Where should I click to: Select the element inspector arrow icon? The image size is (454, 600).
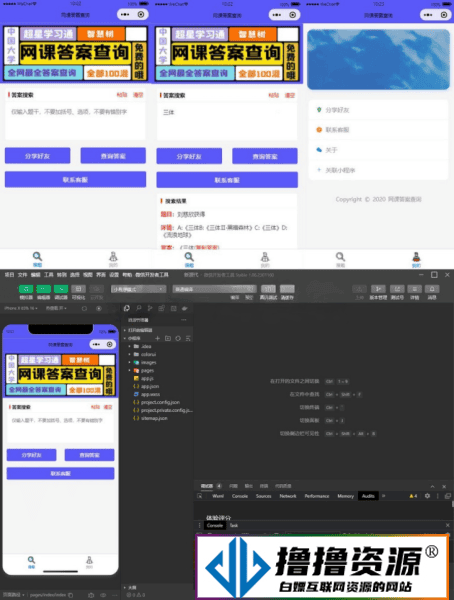tap(199, 496)
